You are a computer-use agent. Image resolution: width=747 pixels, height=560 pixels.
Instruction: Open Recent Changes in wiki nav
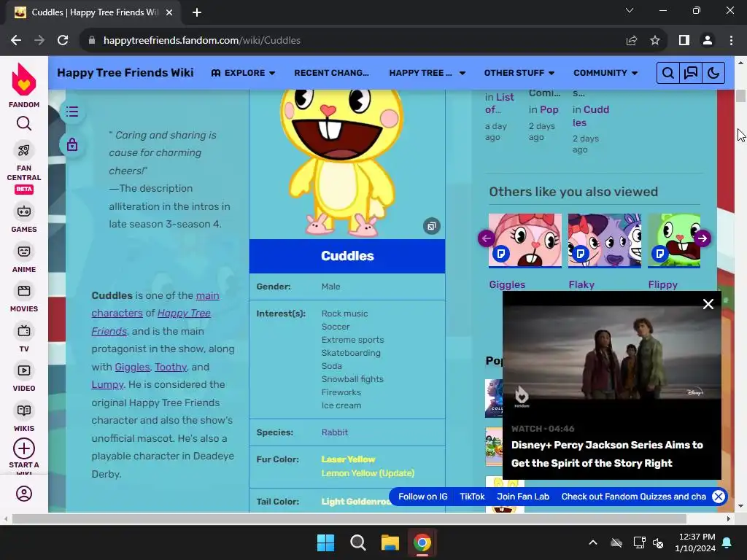(332, 73)
